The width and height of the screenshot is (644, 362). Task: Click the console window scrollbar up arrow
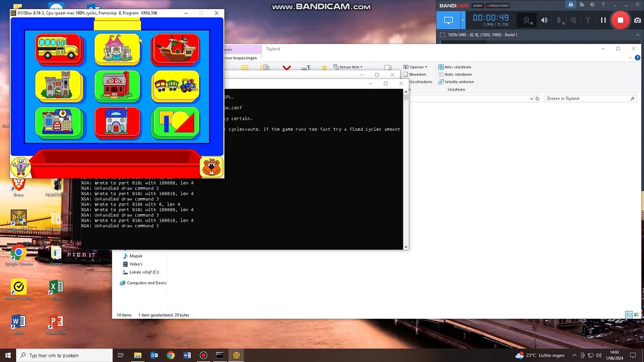[x=406, y=92]
